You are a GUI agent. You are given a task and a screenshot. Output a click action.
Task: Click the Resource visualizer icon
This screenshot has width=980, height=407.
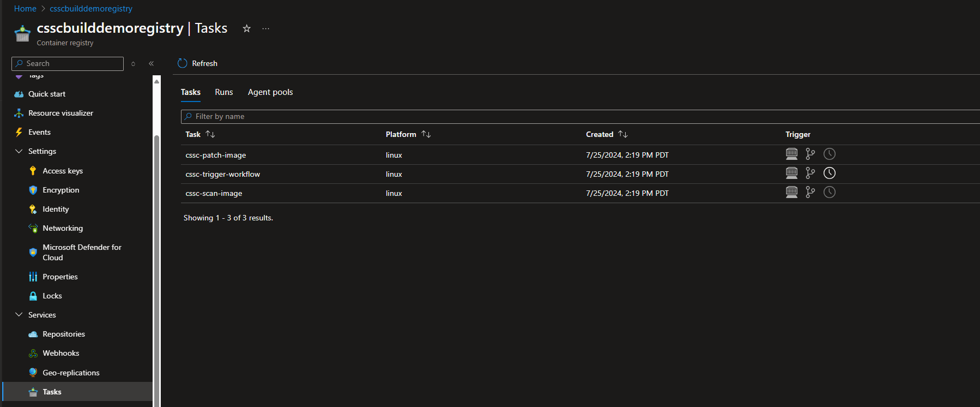(x=19, y=113)
